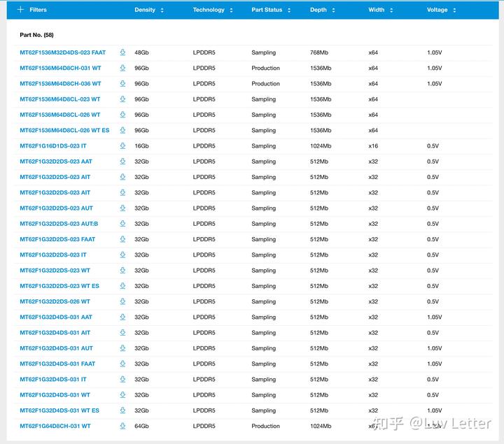This screenshot has width=504, height=444.
Task: Download icon next to MT62F1G32D4DS-031 FAAT
Action: coord(122,364)
